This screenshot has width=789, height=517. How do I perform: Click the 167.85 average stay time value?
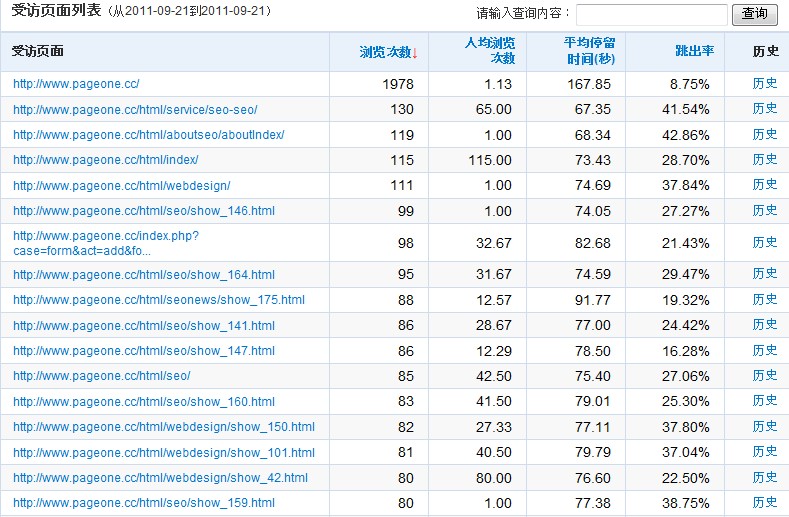589,84
